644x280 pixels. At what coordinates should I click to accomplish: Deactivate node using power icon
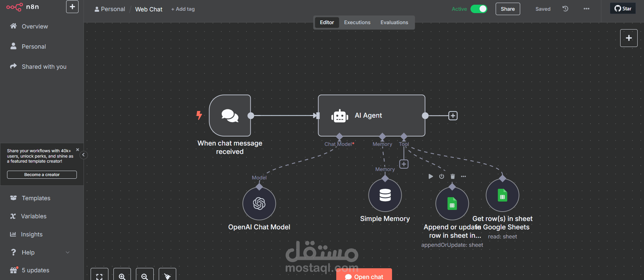pos(442,176)
